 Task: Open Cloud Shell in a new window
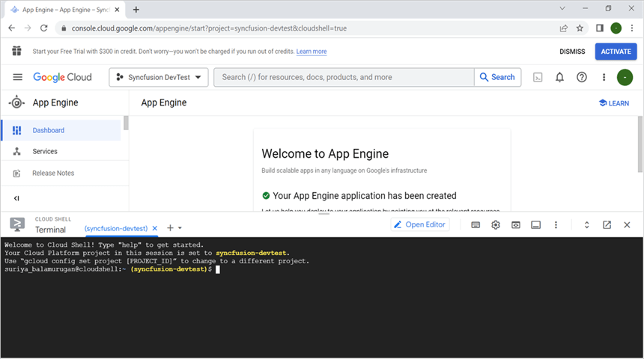607,225
